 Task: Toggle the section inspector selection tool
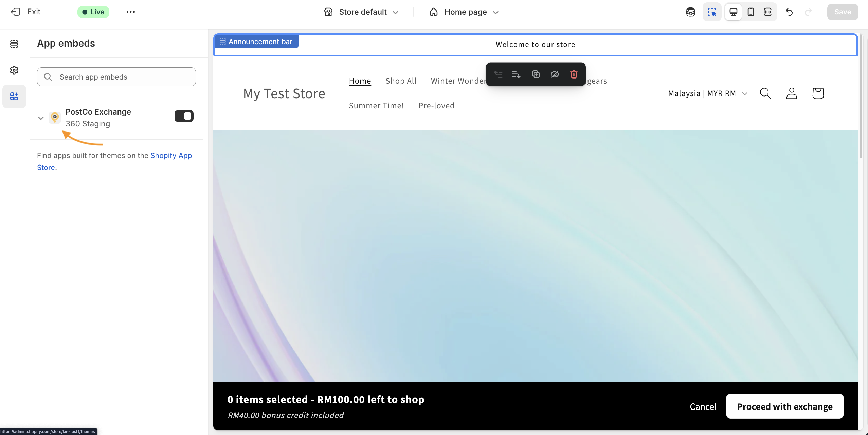click(712, 12)
